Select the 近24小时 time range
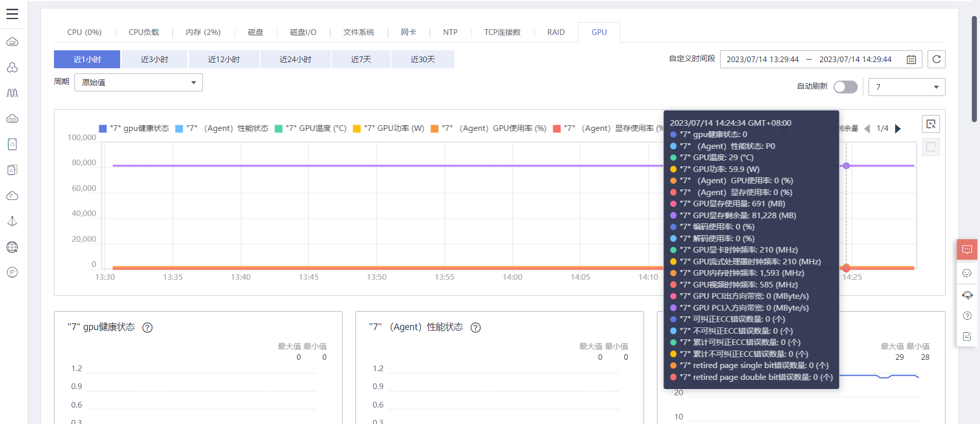 pyautogui.click(x=295, y=60)
